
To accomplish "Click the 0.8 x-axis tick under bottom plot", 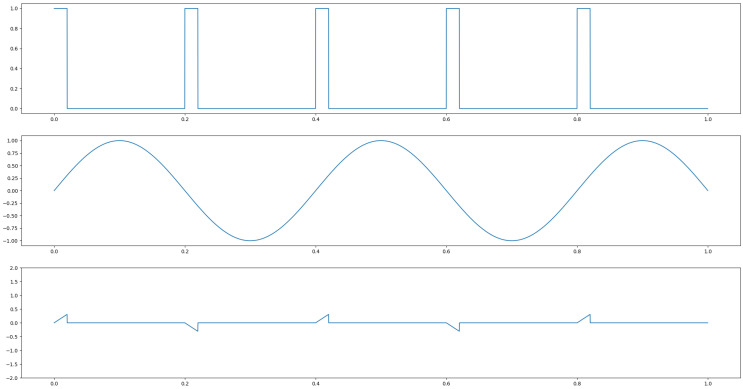I will [577, 384].
